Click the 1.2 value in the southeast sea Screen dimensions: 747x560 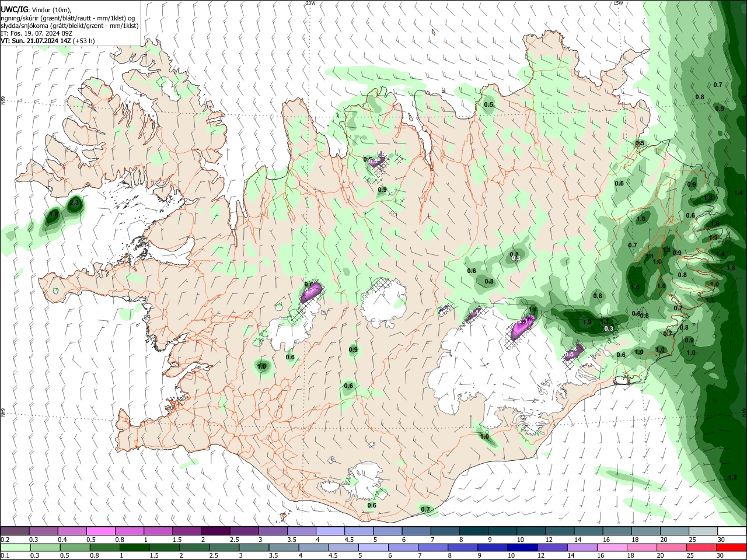click(x=732, y=477)
